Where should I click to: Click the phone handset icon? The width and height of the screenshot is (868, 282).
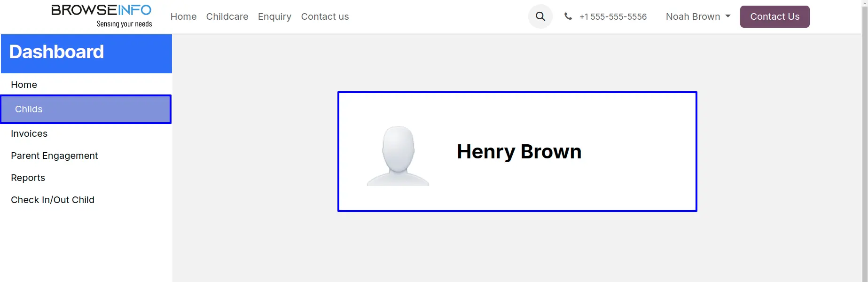pos(568,16)
